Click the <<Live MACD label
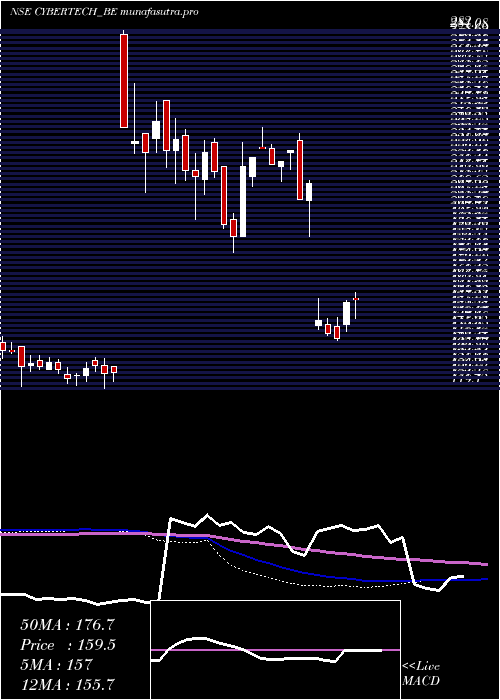500x700 pixels. pos(421,674)
